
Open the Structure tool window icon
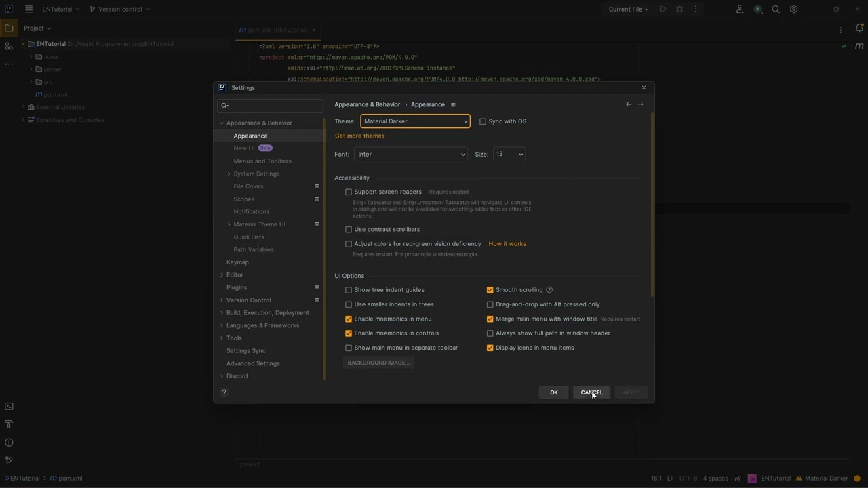(x=9, y=46)
